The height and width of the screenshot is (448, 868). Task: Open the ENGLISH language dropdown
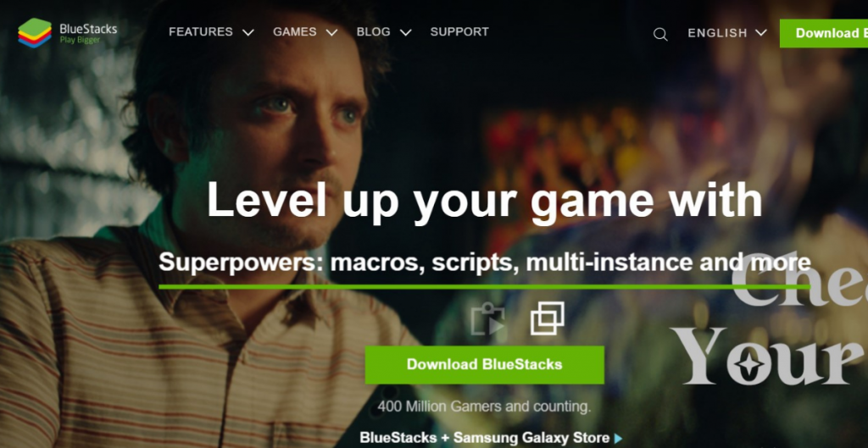point(726,33)
